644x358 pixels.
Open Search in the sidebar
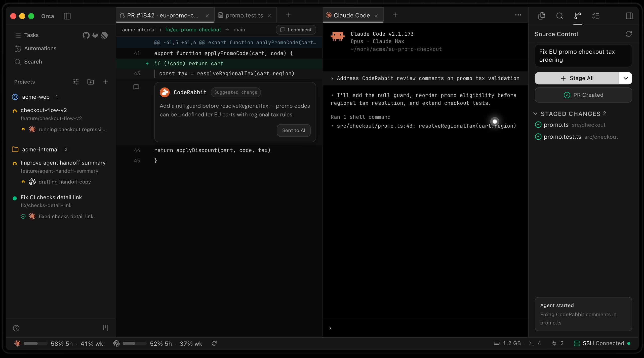click(28, 62)
